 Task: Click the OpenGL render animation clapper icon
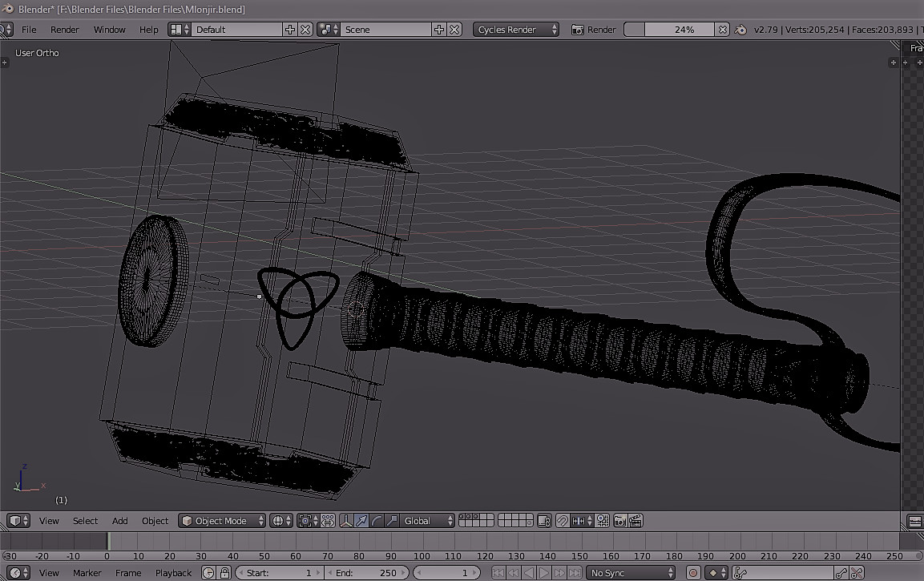click(636, 521)
